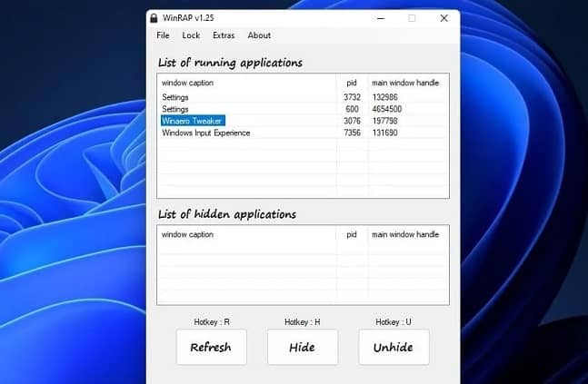Open the Extras menu
The width and height of the screenshot is (588, 384).
[x=224, y=35]
